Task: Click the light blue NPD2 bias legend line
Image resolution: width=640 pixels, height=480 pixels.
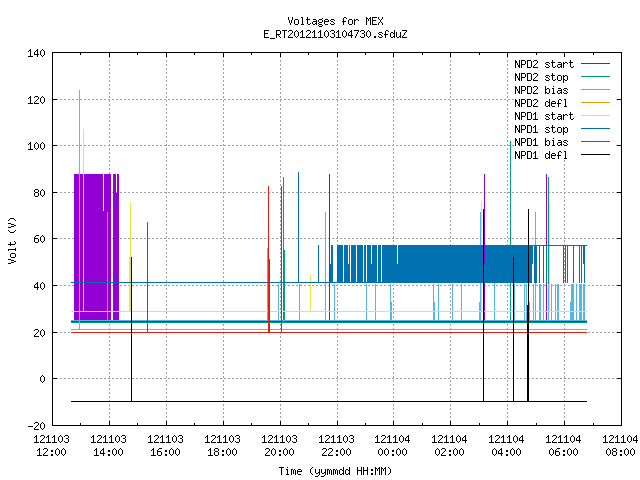Action: (x=595, y=89)
